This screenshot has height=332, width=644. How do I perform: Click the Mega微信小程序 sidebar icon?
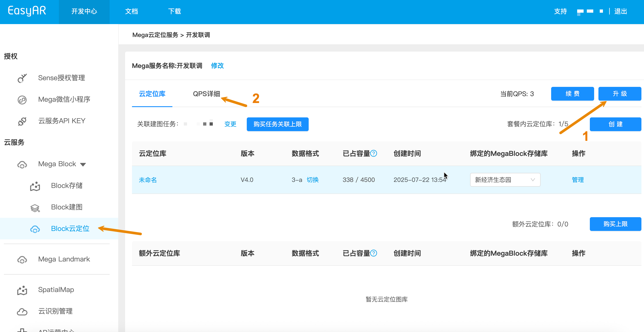tap(22, 100)
